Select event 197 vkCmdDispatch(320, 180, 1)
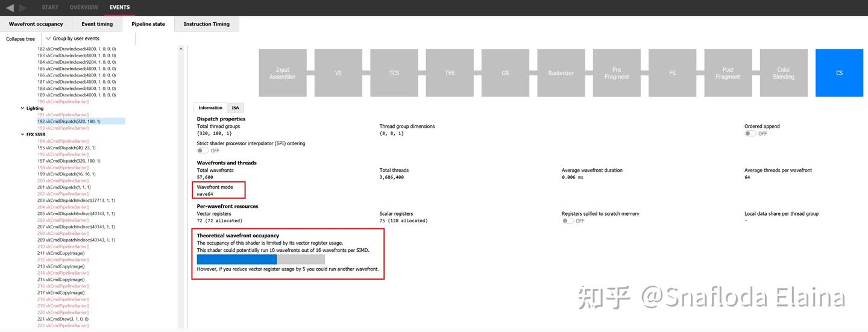This screenshot has height=332, width=868. (x=69, y=161)
